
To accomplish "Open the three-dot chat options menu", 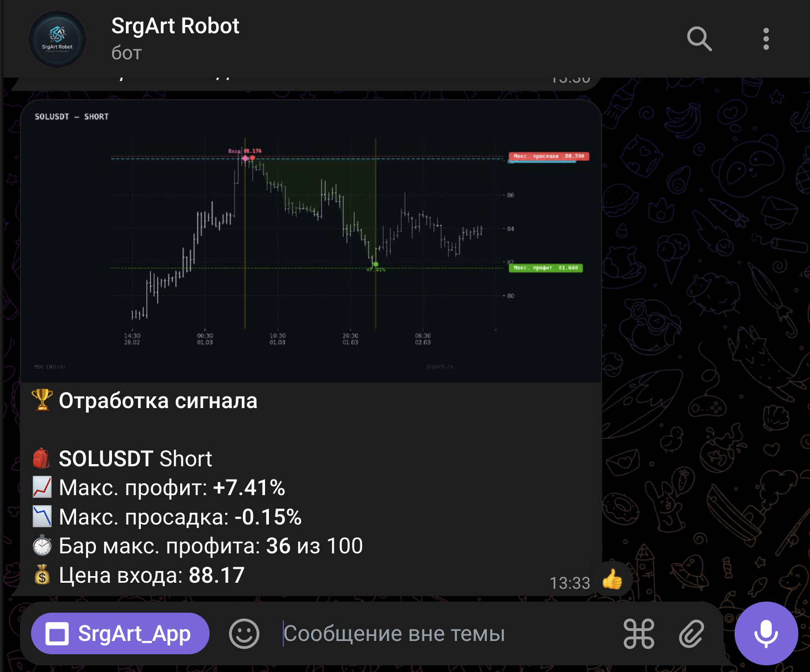I will pyautogui.click(x=766, y=39).
